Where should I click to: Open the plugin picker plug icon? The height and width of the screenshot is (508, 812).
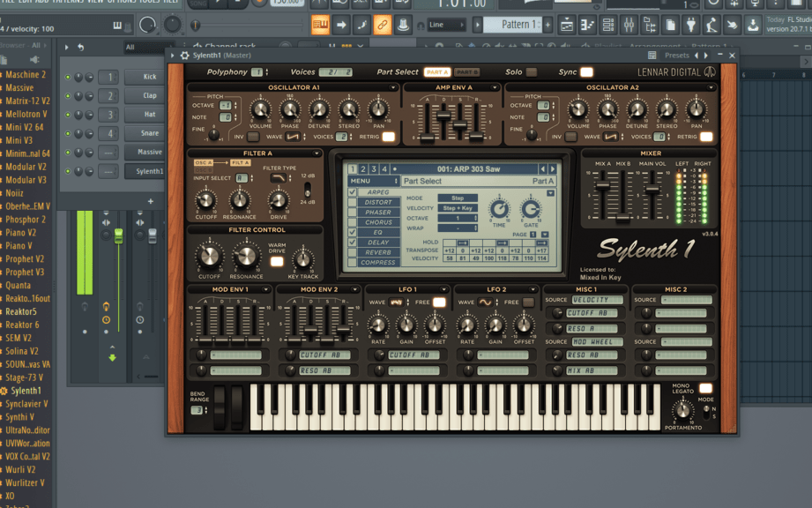(x=691, y=25)
